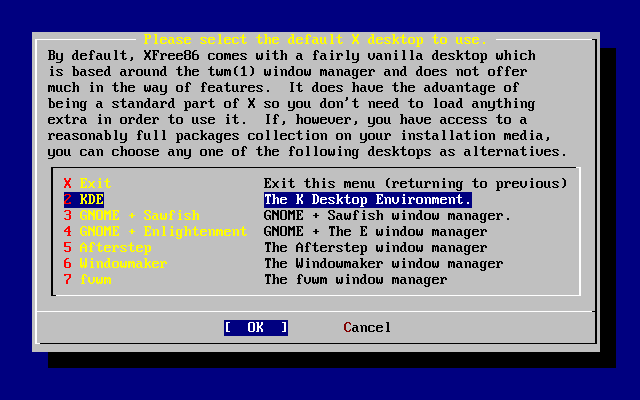Click the Cancel button
The image size is (640, 400).
coord(367,328)
